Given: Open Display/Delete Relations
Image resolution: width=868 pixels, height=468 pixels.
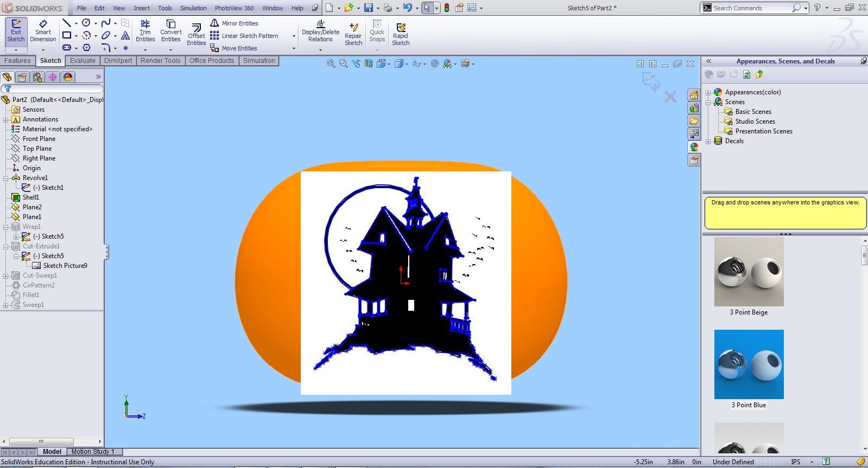Looking at the screenshot, I should click(320, 31).
